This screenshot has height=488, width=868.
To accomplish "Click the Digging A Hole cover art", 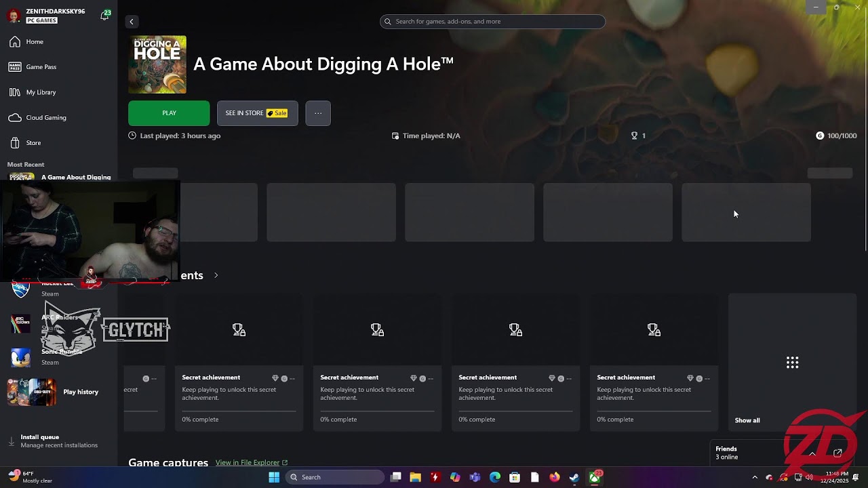I will pyautogui.click(x=157, y=64).
